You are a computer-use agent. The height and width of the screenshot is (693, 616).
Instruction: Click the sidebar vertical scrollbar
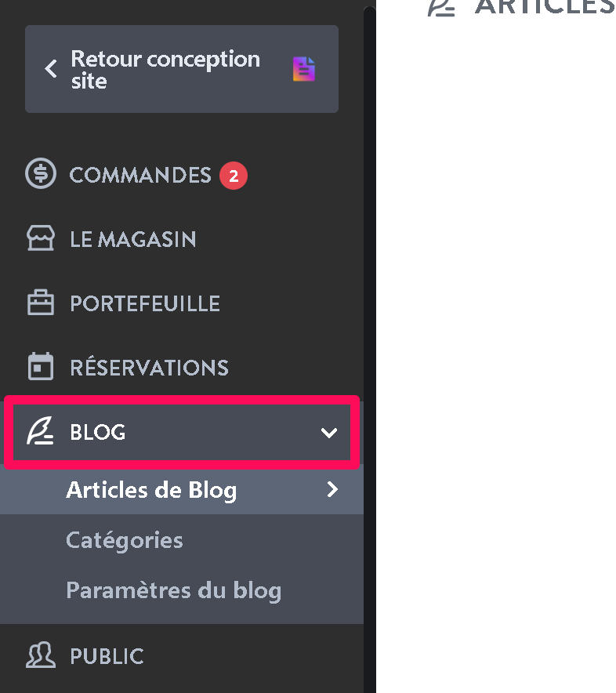click(x=369, y=349)
